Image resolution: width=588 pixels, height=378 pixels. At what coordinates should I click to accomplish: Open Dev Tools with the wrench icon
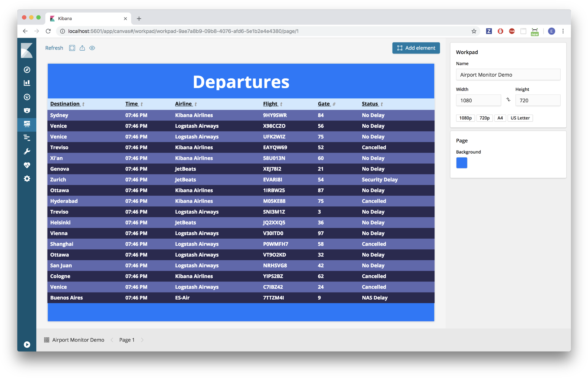click(x=27, y=151)
